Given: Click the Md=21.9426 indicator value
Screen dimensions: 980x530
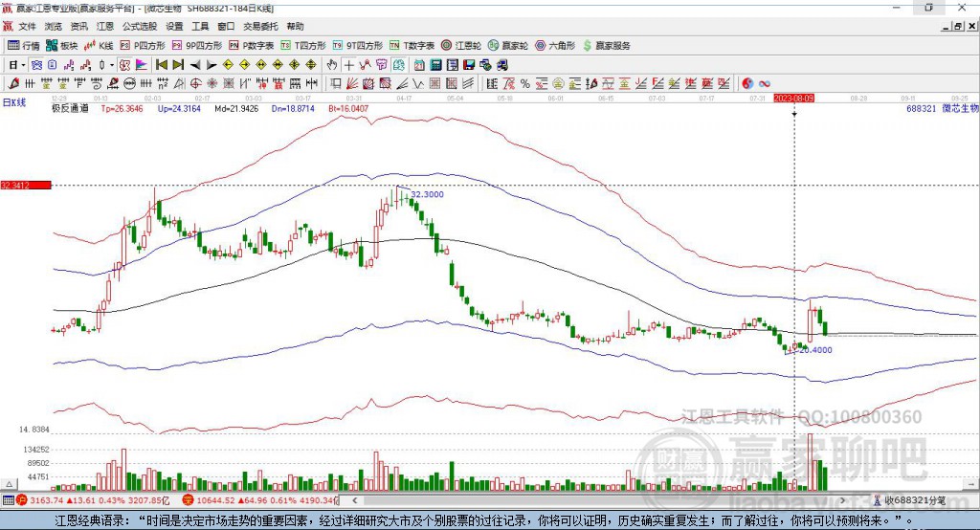Looking at the screenshot, I should (x=236, y=109).
